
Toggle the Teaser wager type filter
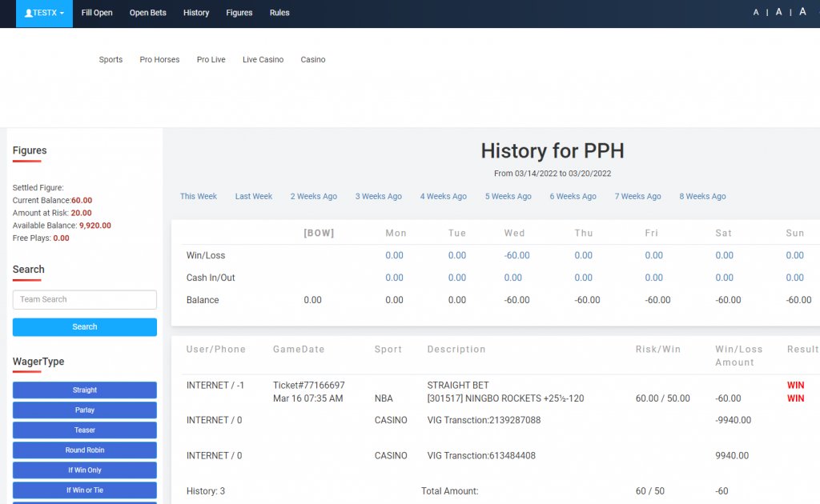coord(84,430)
